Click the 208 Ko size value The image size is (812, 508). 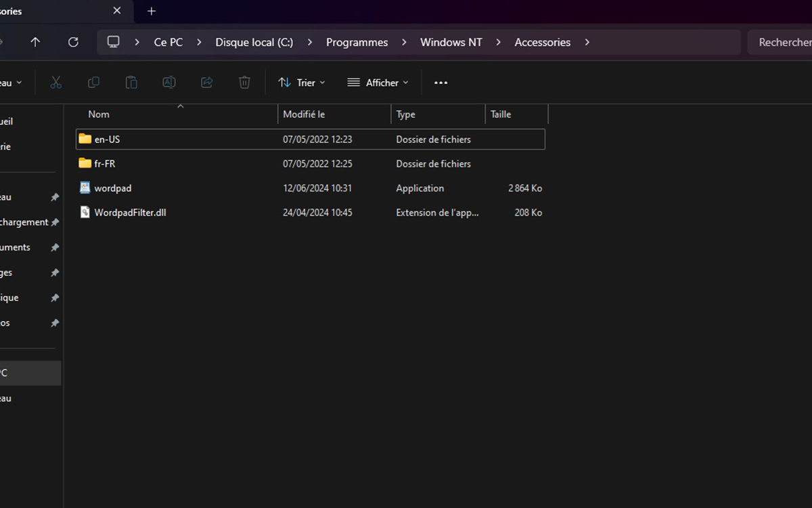pos(528,212)
